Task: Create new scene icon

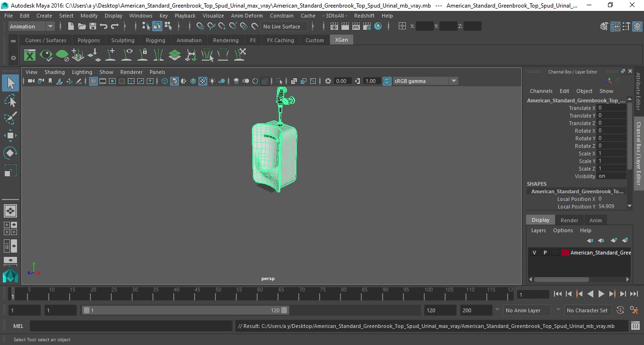Action: coord(71,27)
